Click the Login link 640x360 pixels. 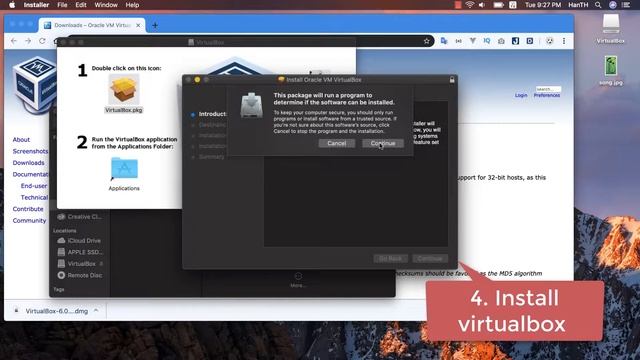click(x=521, y=95)
